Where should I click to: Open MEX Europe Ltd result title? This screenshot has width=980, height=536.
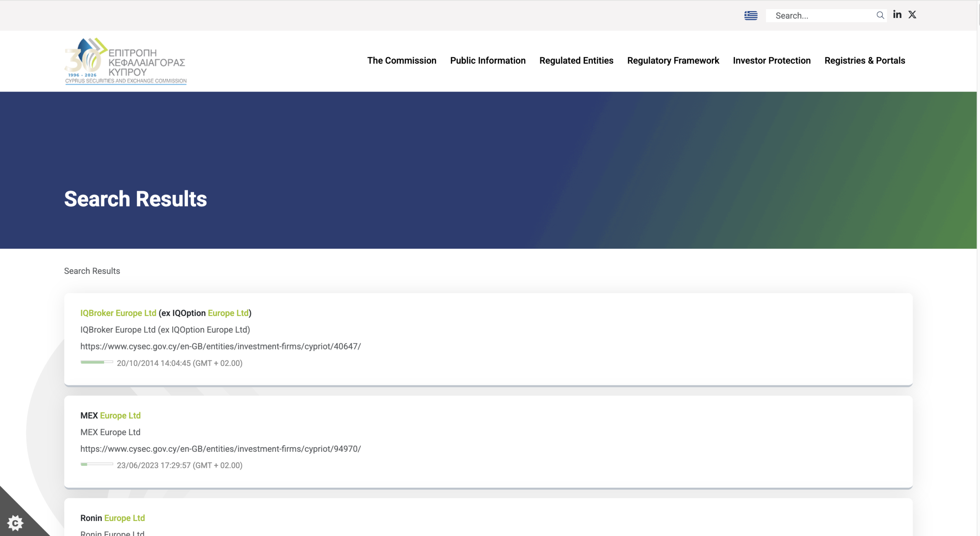point(110,415)
